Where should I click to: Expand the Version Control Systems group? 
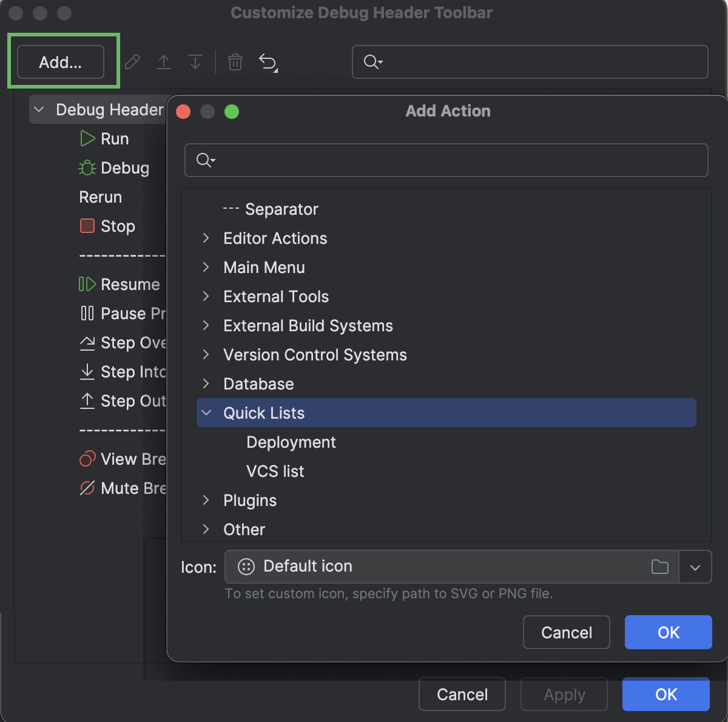point(206,355)
